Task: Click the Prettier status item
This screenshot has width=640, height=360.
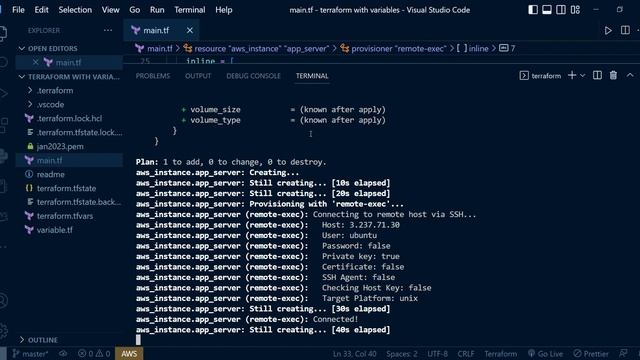Action: click(591, 354)
